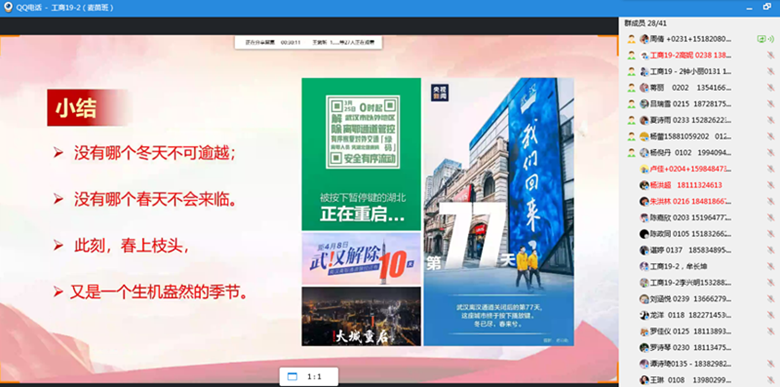The width and height of the screenshot is (780, 387).
Task: Click the muted microphone icon beside member 0202
Action: (x=771, y=88)
